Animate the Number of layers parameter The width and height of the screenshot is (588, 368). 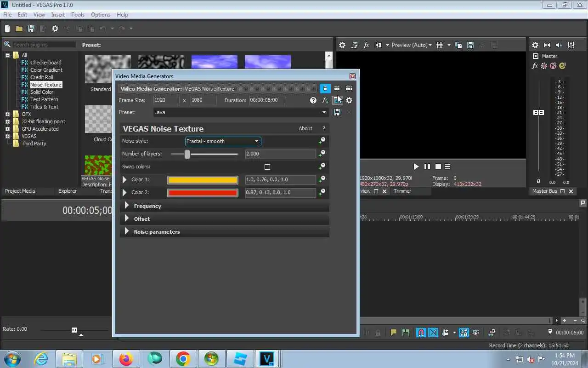[322, 154]
